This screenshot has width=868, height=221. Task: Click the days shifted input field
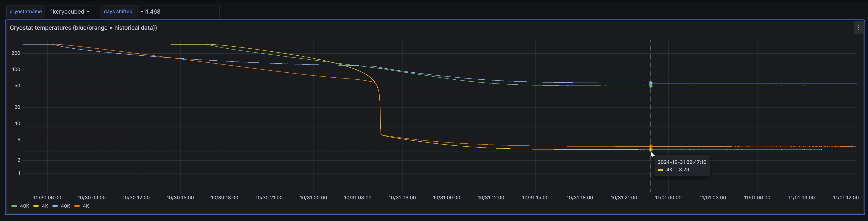[x=178, y=12]
